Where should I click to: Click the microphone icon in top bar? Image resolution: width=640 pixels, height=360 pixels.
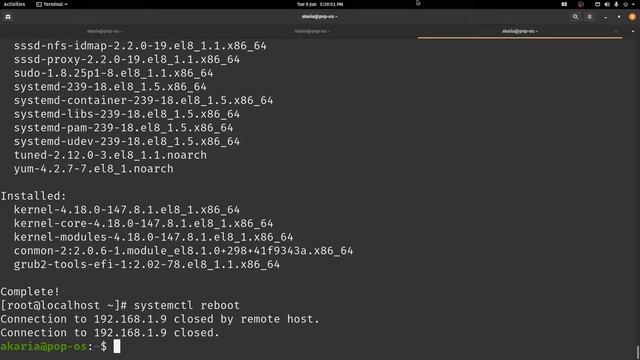click(x=616, y=4)
